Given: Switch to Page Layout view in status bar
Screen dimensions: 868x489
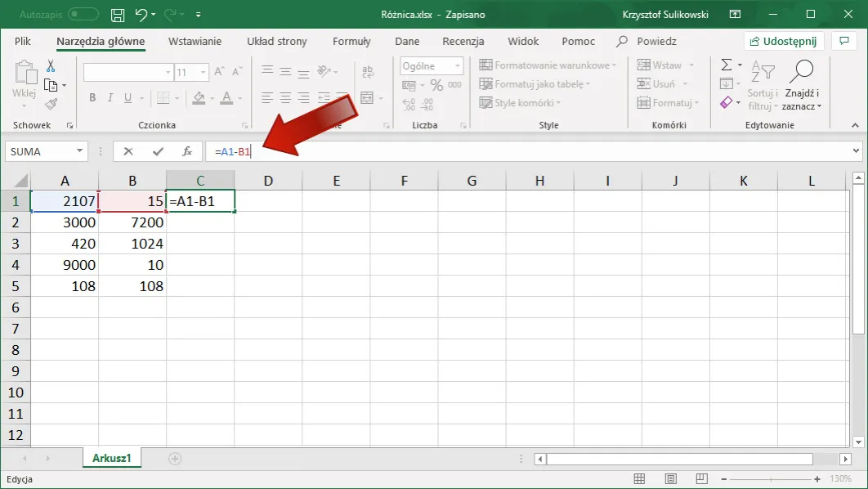Looking at the screenshot, I should point(670,478).
